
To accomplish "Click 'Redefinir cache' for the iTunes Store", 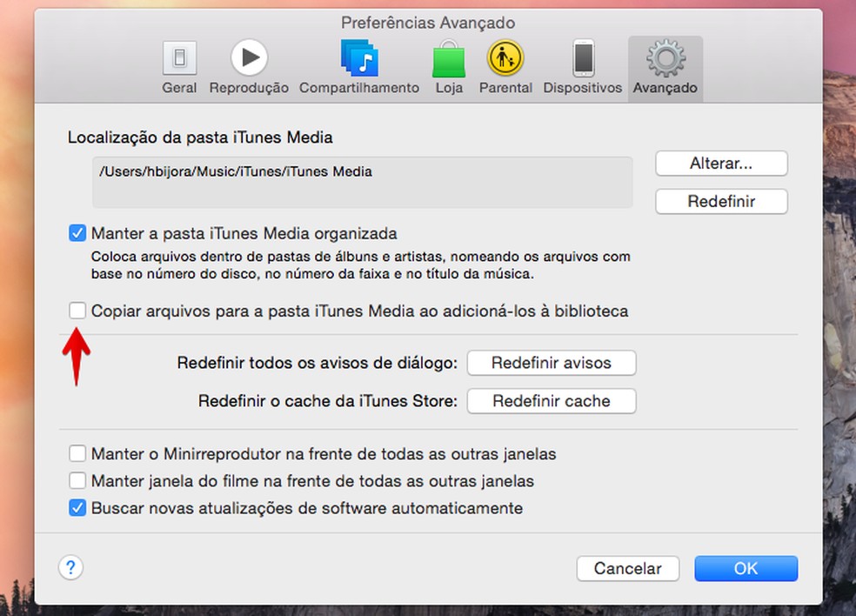I will click(x=551, y=401).
